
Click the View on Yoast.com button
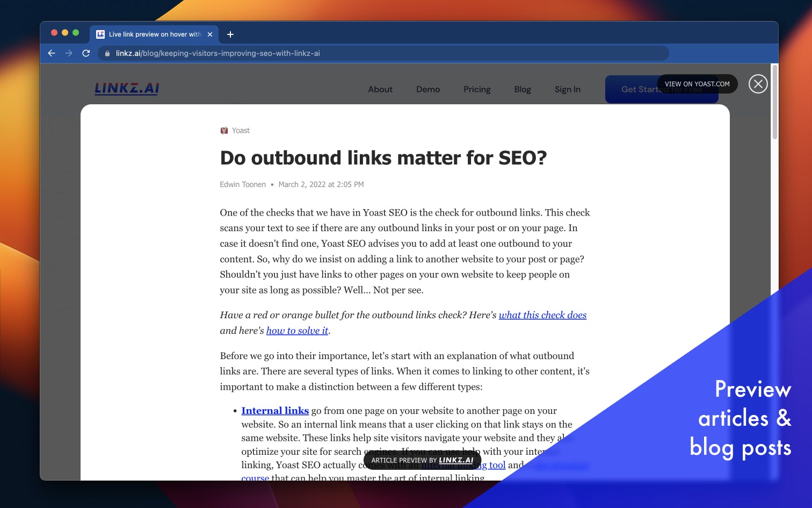pyautogui.click(x=697, y=84)
